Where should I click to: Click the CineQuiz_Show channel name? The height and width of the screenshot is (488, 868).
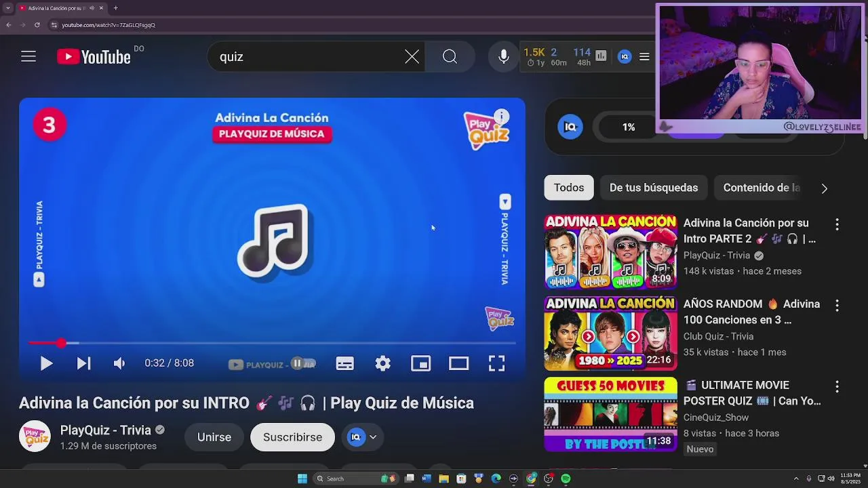[x=716, y=418]
